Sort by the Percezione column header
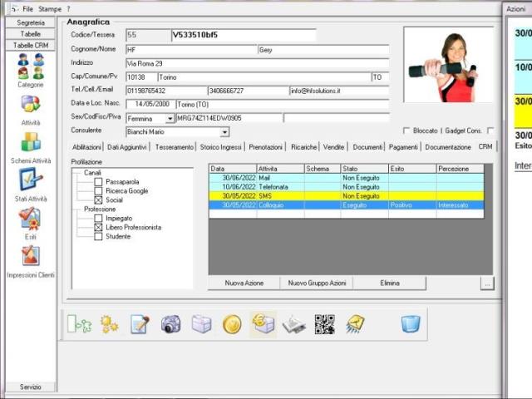532x399 pixels. (460, 169)
